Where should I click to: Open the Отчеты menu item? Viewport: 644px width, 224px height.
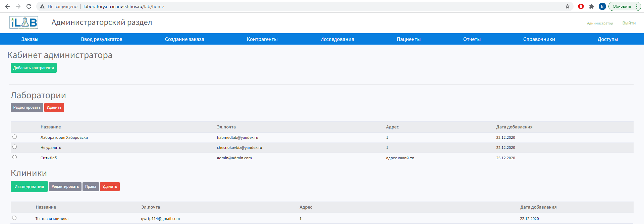pos(472,39)
